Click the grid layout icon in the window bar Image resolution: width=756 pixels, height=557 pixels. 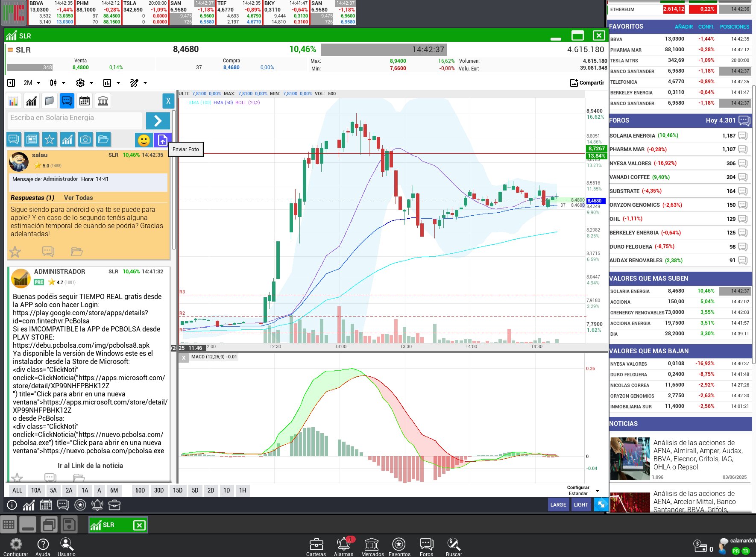[9, 525]
